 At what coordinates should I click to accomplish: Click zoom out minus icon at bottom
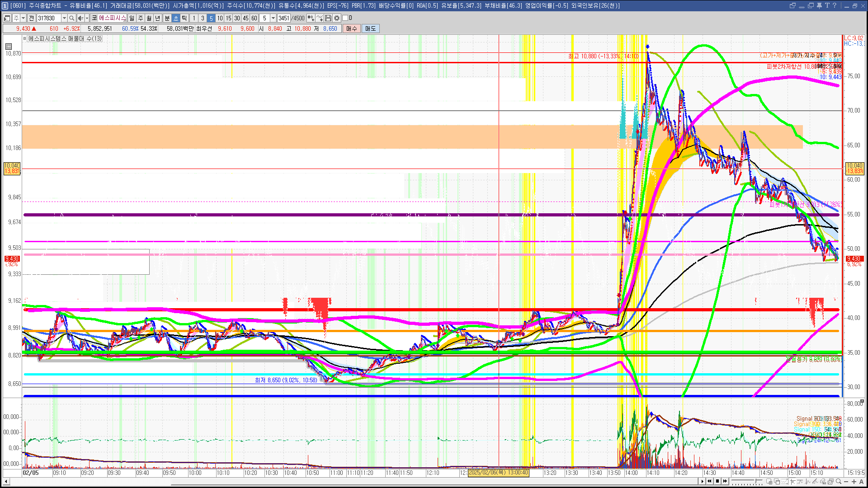(846, 482)
